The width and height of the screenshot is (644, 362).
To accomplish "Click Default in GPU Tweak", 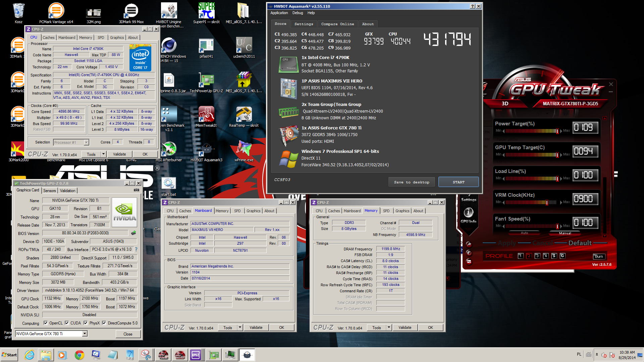I will [580, 243].
